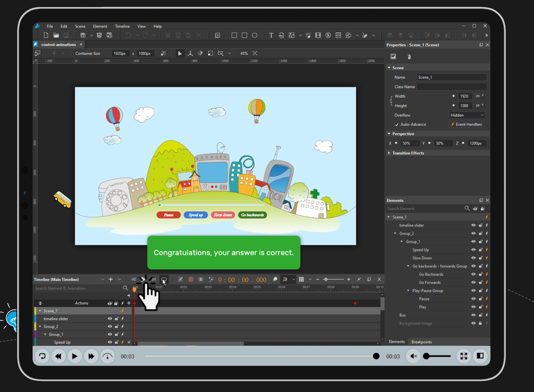534x392 pixels.
Task: Open the Timeline menu
Action: tap(122, 26)
